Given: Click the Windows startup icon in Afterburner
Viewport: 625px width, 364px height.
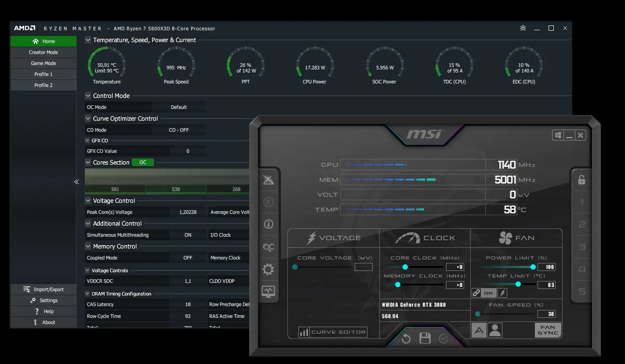Looking at the screenshot, I should point(558,135).
